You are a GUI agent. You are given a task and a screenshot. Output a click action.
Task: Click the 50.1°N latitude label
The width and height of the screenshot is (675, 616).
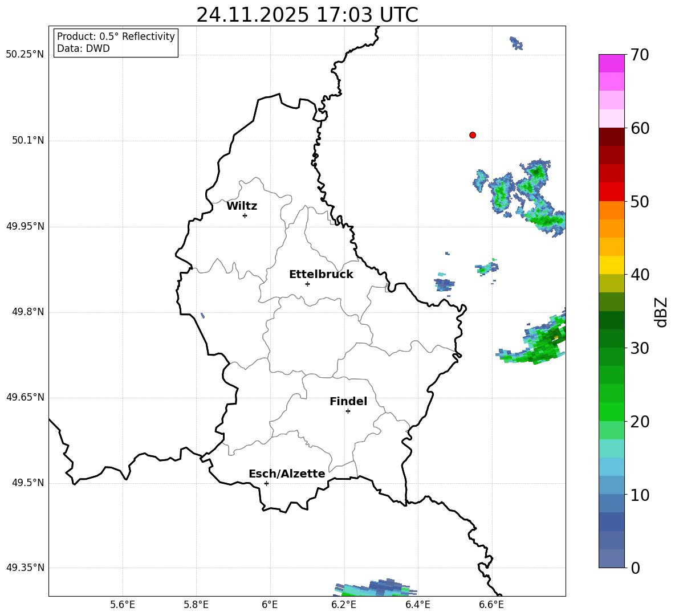click(28, 141)
